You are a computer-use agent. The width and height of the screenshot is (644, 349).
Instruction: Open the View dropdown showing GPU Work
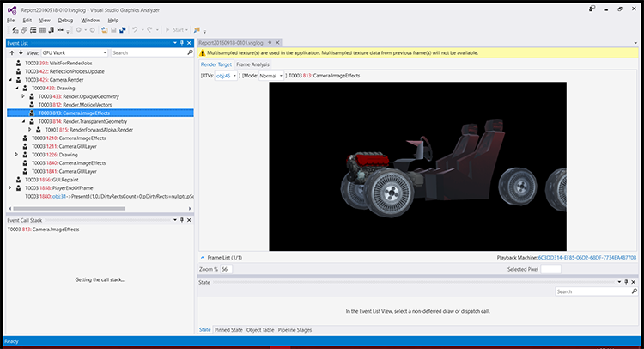click(75, 52)
